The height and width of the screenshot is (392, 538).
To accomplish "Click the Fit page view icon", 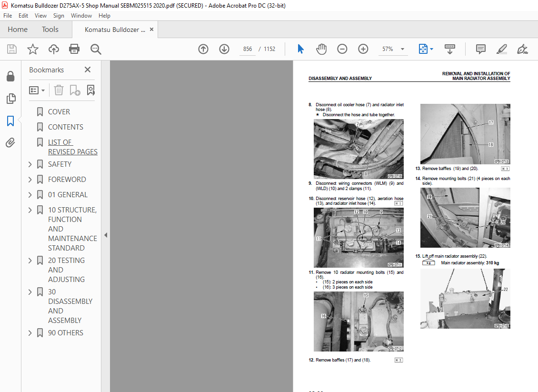I will [423, 49].
